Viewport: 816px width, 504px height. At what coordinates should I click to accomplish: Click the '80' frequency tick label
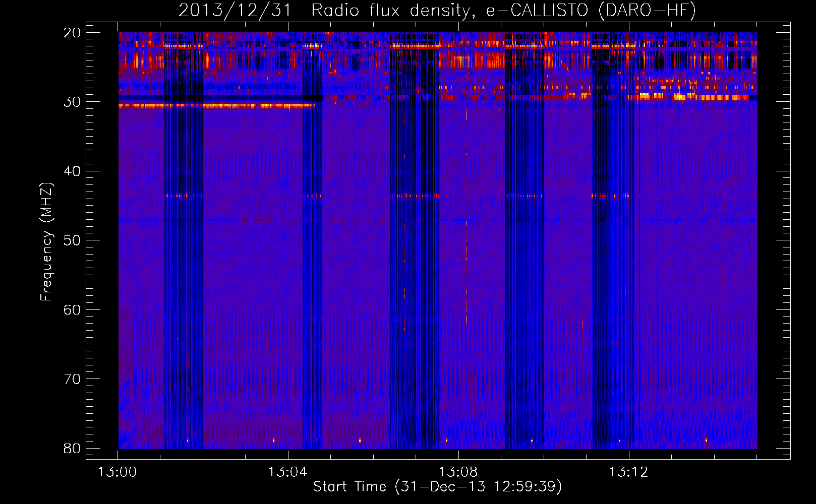(73, 448)
